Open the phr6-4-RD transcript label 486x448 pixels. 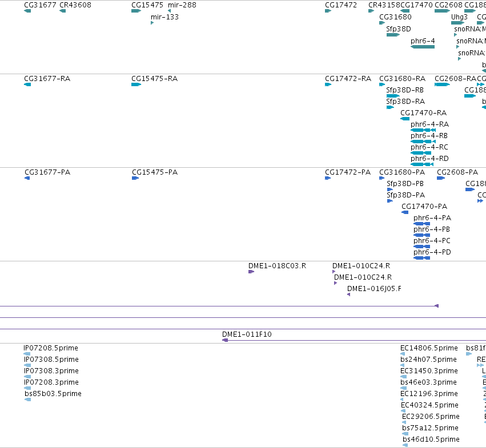(x=429, y=159)
